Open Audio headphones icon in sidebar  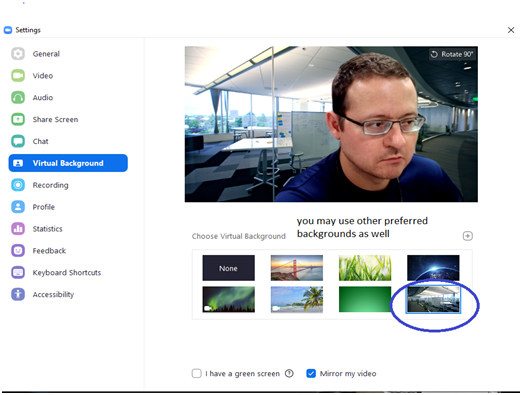(18, 98)
